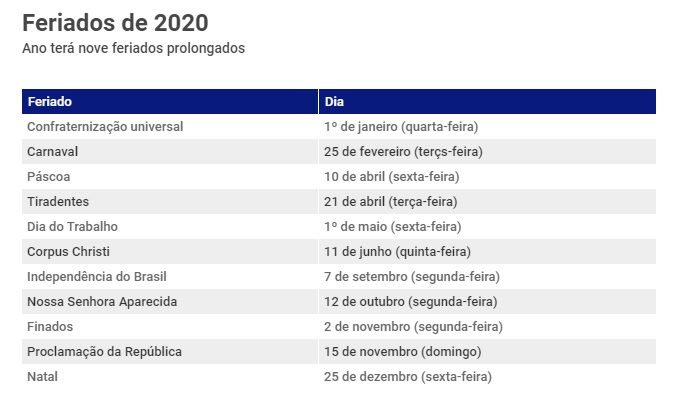
Task: Select the "25 de fevereiro" date cell
Action: (404, 152)
